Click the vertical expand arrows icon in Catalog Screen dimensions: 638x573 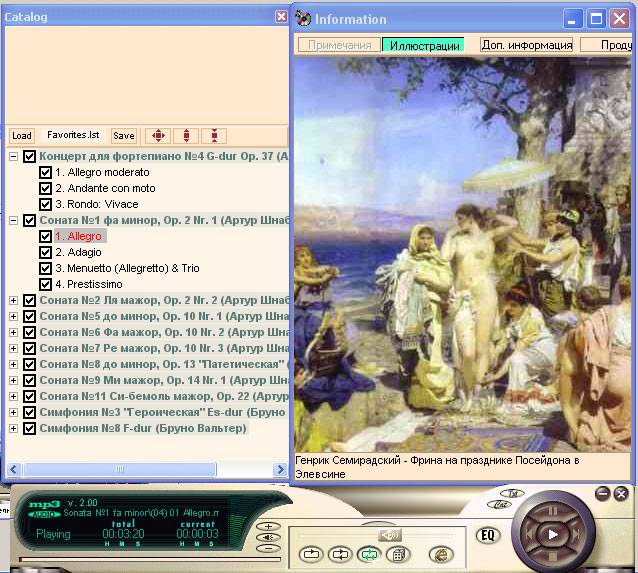pos(186,136)
